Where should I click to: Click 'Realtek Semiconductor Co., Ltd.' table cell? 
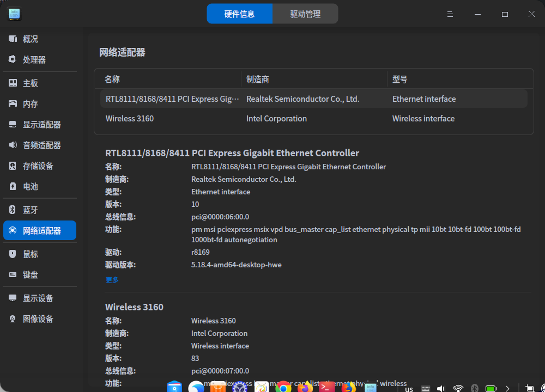pos(302,99)
